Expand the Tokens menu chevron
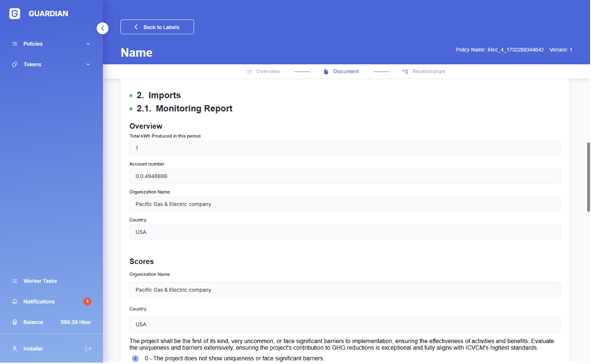 [x=88, y=65]
